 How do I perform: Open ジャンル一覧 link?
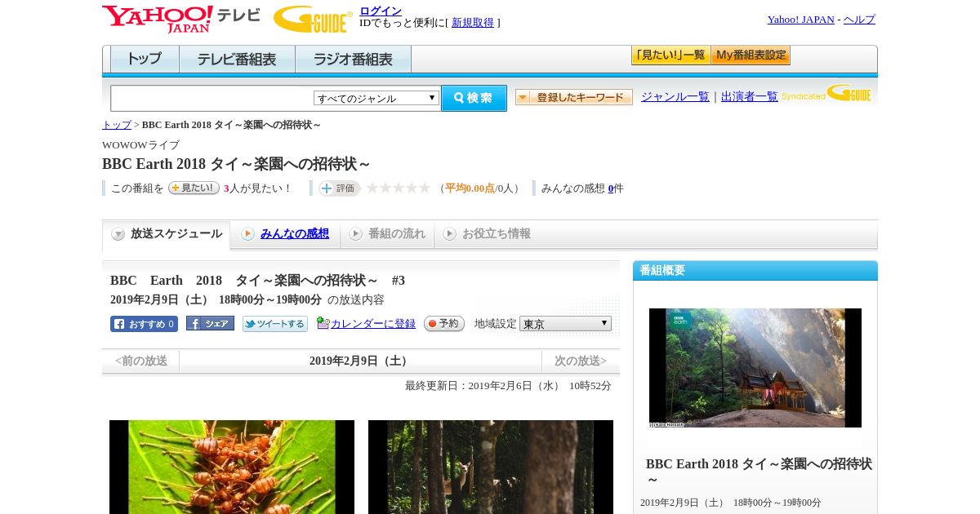click(675, 96)
